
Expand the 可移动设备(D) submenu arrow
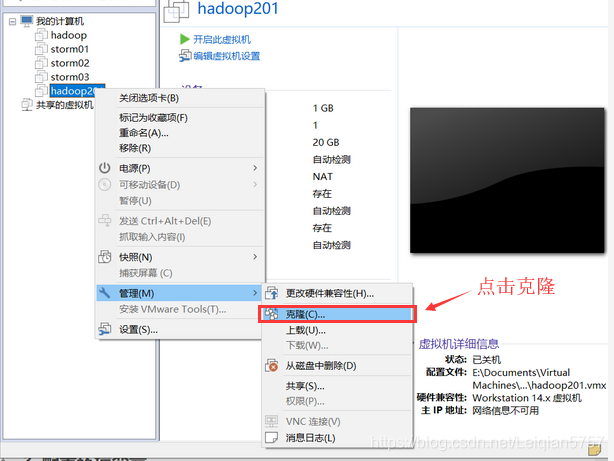(x=255, y=184)
